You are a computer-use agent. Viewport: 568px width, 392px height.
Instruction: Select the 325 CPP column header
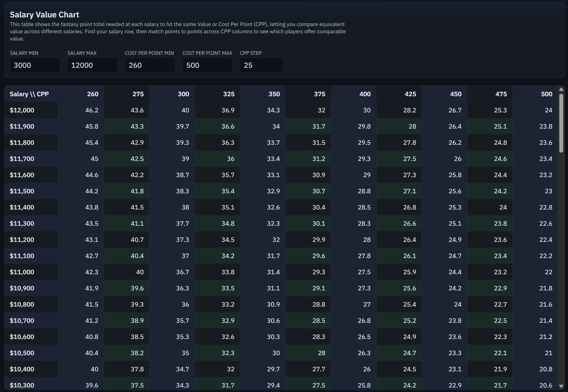tap(217, 94)
